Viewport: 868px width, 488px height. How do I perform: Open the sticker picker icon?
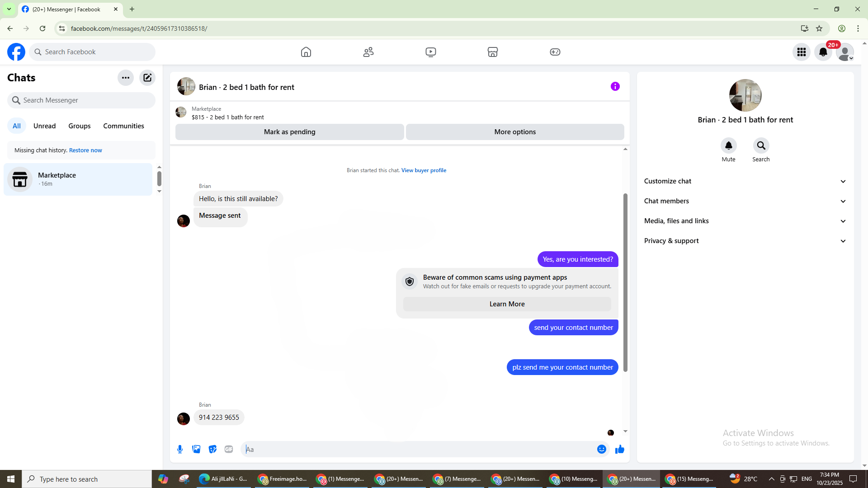point(212,449)
